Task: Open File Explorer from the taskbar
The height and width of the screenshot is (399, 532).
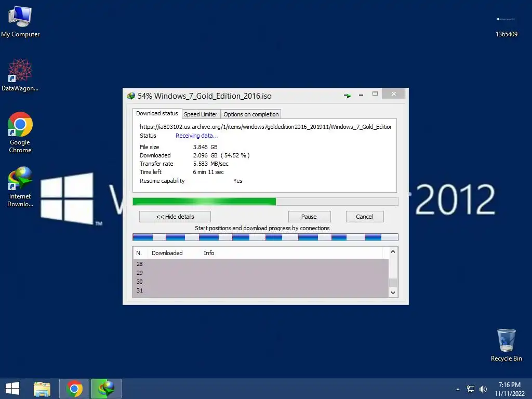Action: (x=42, y=389)
